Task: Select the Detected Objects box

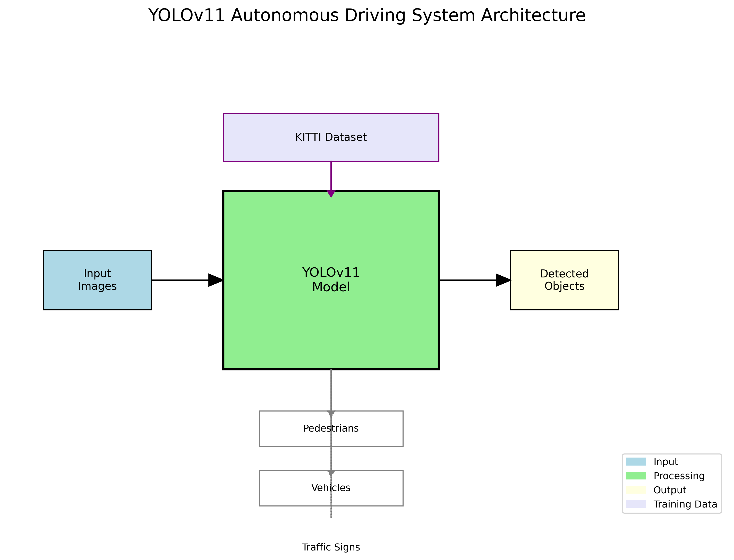Action: [x=564, y=280]
